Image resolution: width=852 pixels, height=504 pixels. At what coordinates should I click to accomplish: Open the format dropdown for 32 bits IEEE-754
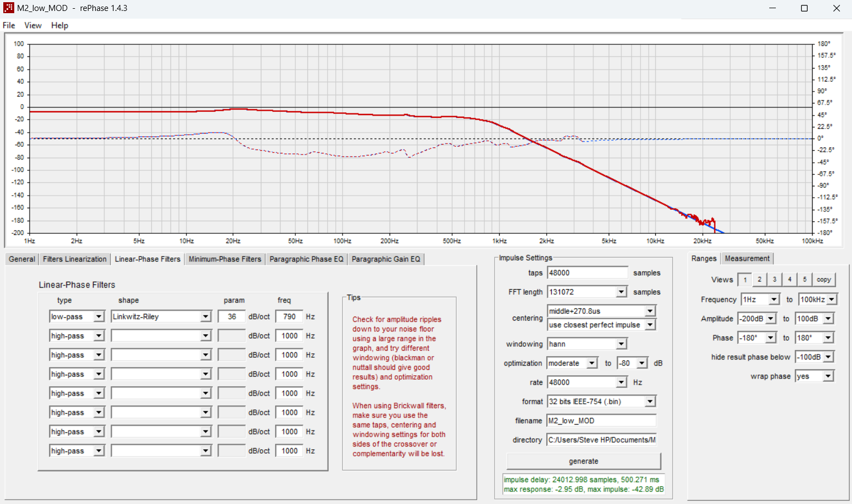[x=650, y=401]
